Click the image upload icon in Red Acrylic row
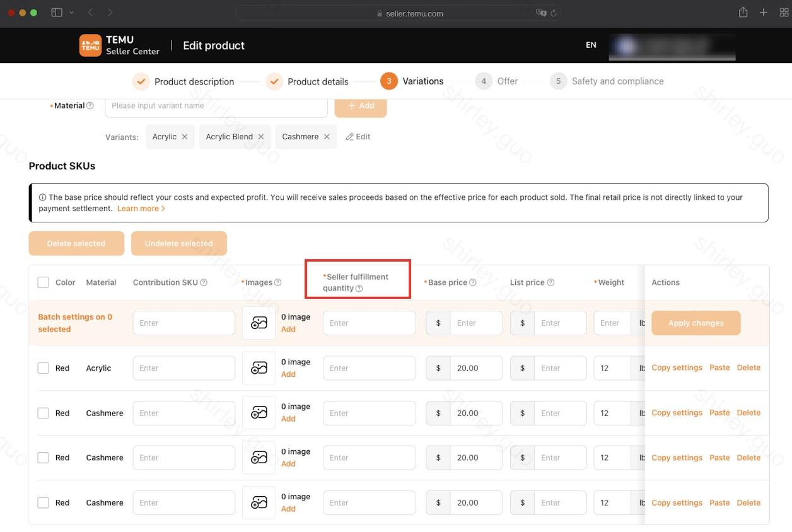792x532 pixels. click(259, 368)
